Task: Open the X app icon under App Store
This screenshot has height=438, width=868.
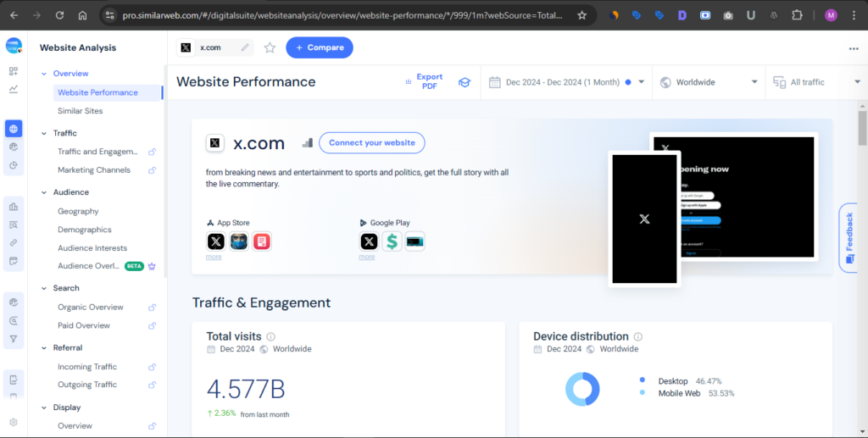Action: [216, 241]
